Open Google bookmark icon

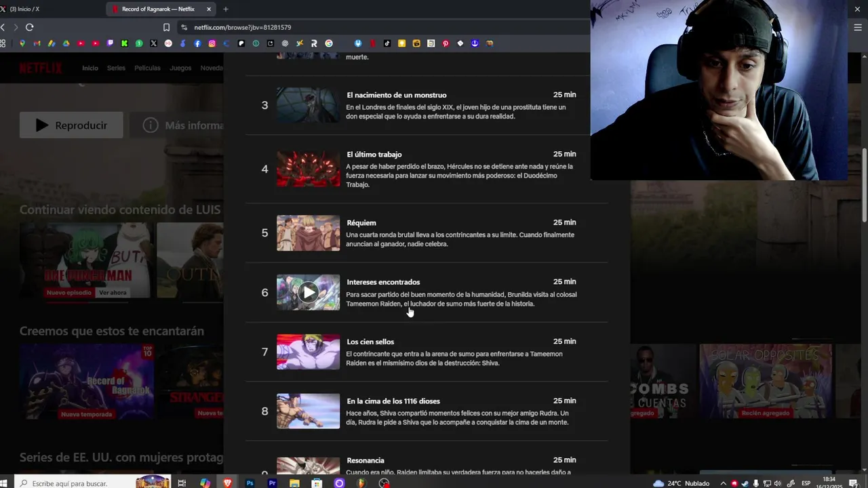click(x=329, y=43)
